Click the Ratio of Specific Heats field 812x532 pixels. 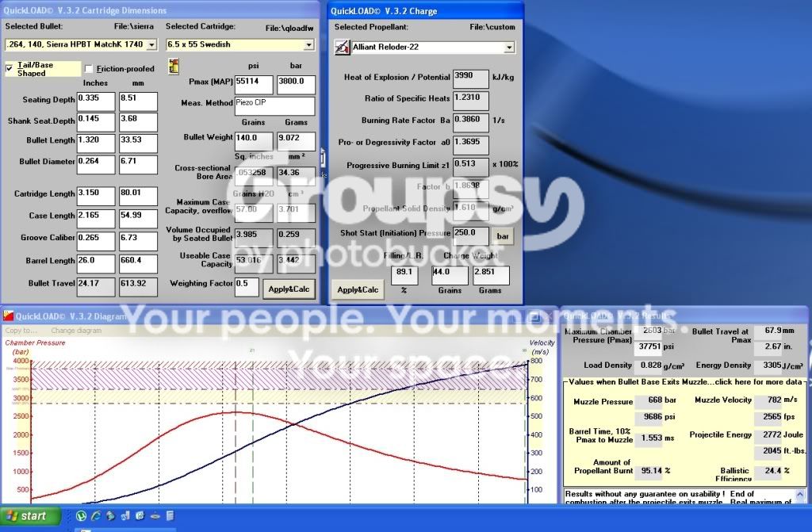(471, 101)
